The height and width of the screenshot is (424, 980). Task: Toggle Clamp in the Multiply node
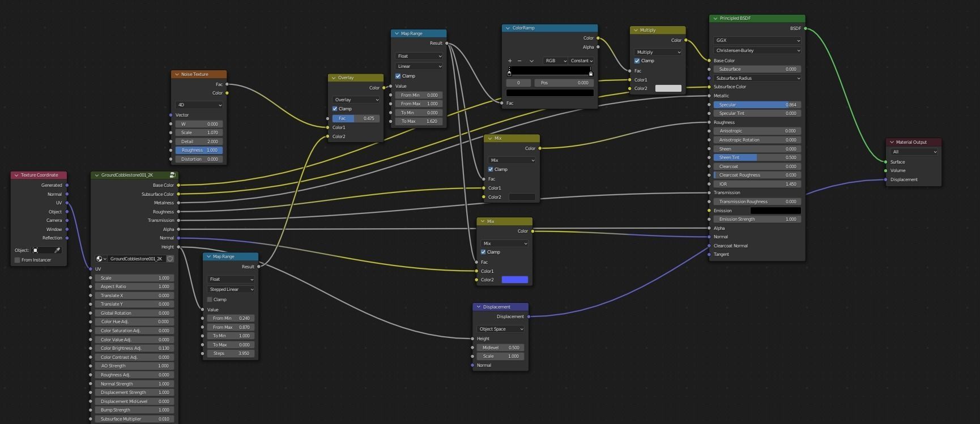637,61
